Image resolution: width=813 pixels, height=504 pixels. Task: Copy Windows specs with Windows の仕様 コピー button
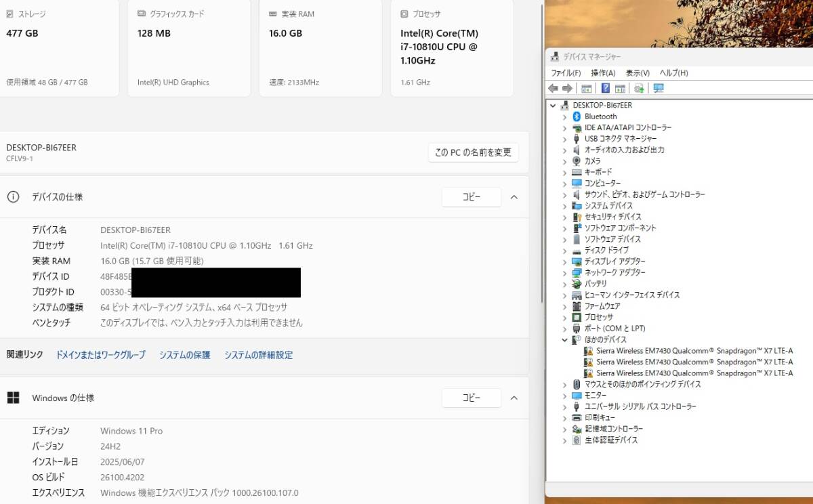tap(472, 398)
